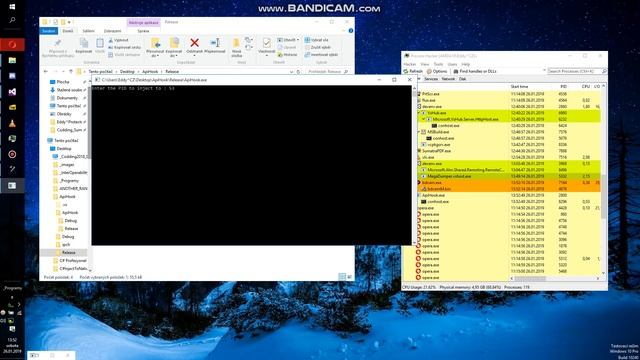Select the MSBuild.exe process row
Screen dimensions: 640x360
[509, 132]
